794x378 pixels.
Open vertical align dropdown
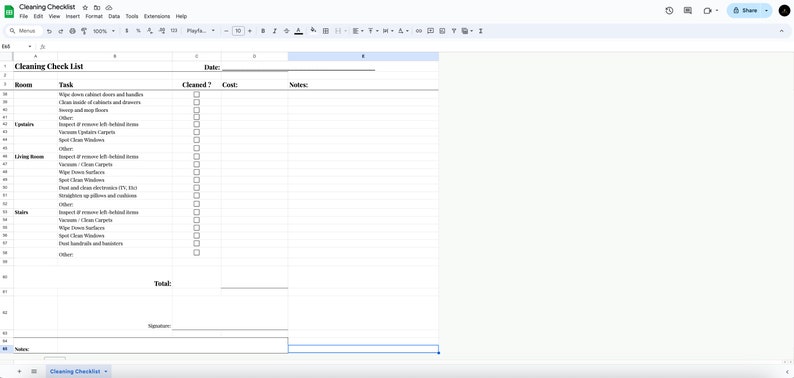(373, 31)
